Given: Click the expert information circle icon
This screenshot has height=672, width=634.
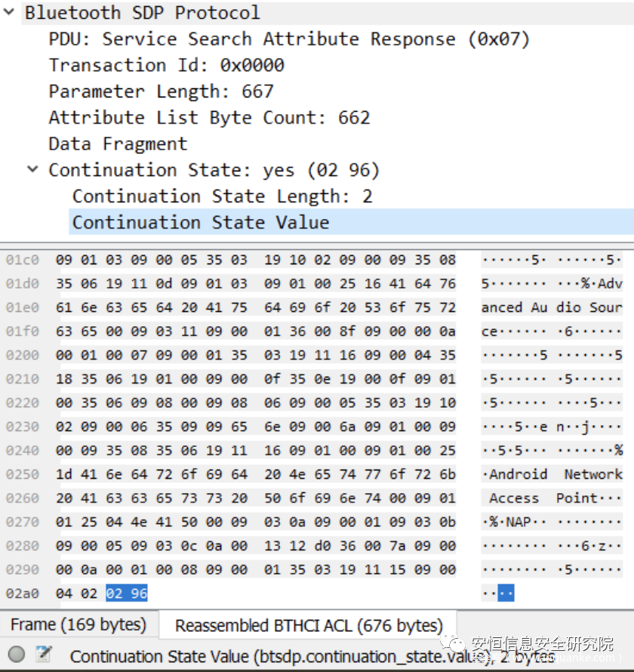Looking at the screenshot, I should (17, 655).
